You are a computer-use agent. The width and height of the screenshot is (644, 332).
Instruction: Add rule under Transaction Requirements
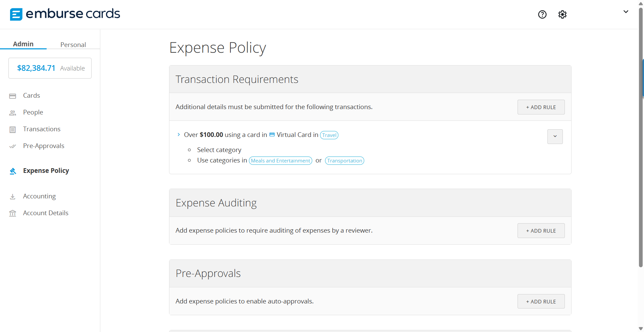click(x=541, y=107)
